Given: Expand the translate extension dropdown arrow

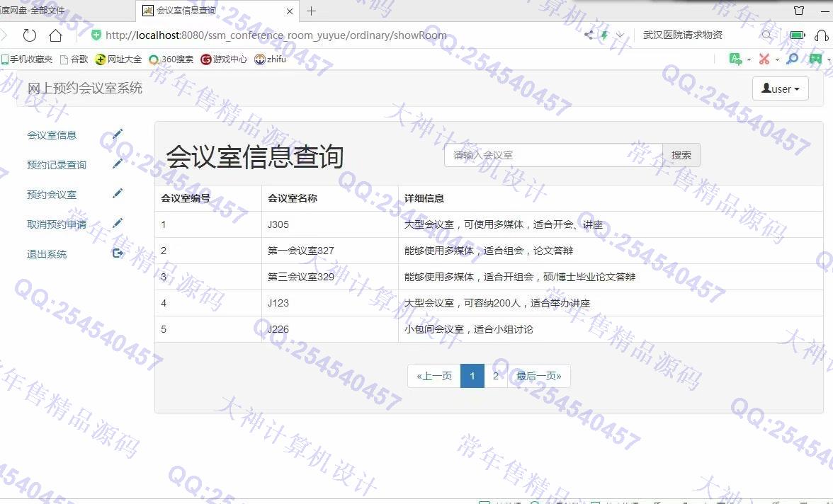Looking at the screenshot, I should pos(749,59).
